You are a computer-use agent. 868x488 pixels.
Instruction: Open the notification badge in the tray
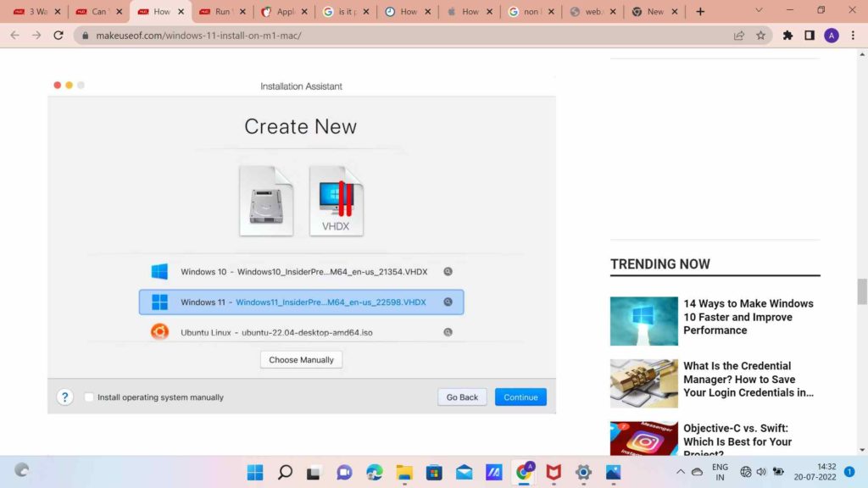[x=849, y=471]
